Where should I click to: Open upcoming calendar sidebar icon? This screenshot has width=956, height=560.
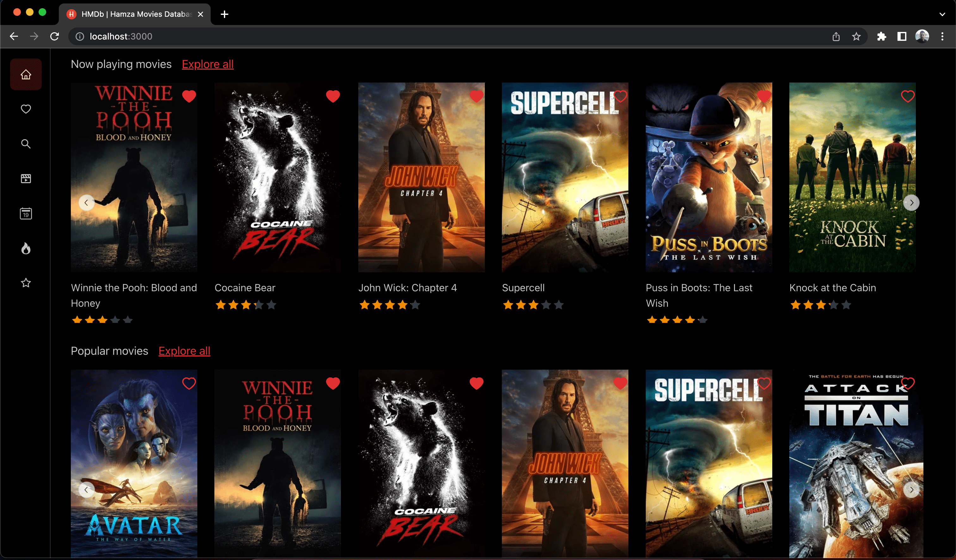[x=26, y=214]
